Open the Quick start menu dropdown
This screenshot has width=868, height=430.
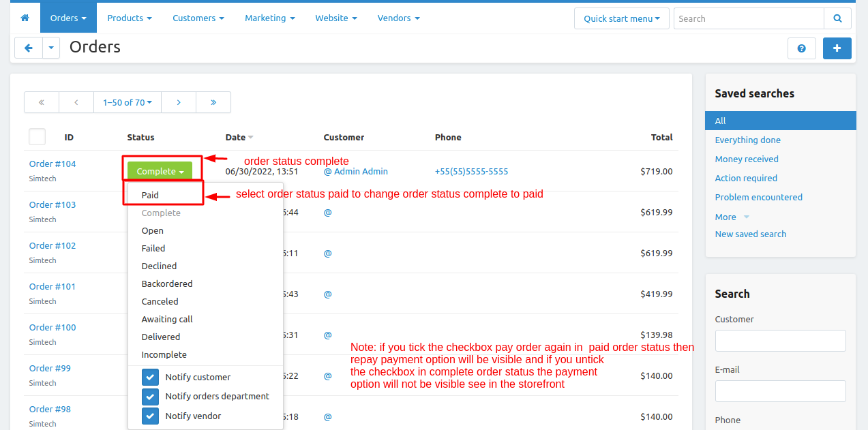click(621, 18)
